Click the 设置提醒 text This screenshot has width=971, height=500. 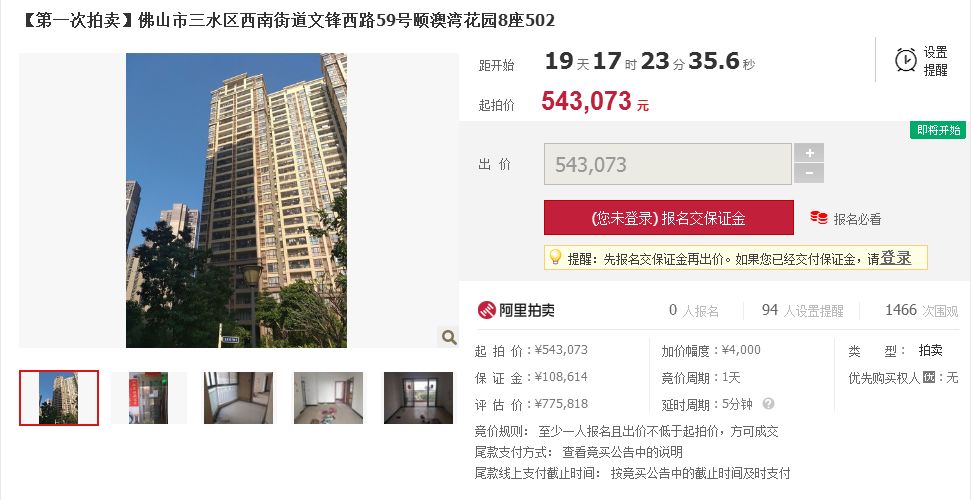coord(935,61)
